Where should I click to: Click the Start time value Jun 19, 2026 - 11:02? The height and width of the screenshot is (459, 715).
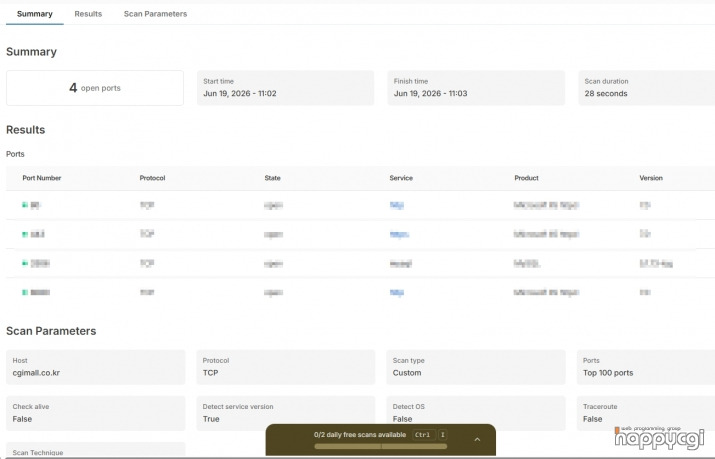point(240,93)
